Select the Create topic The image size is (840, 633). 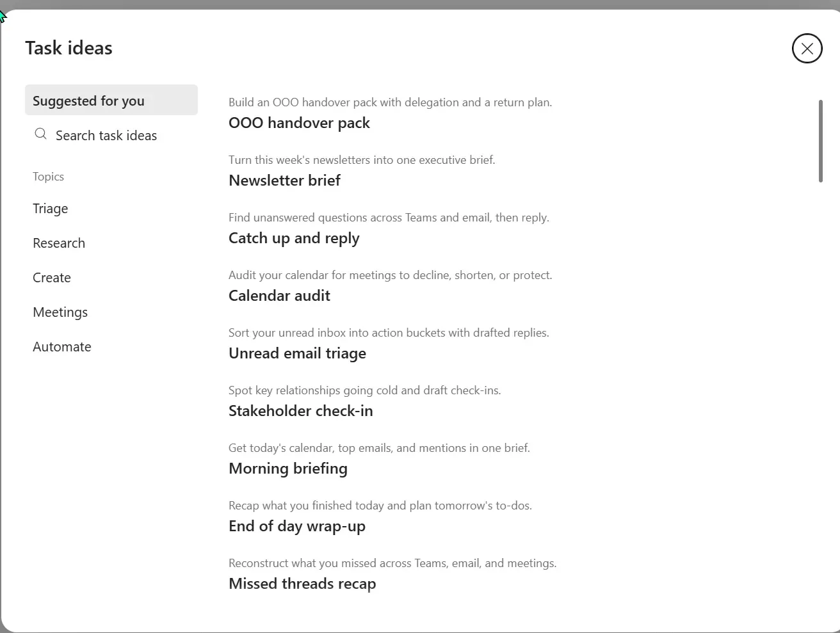52,278
